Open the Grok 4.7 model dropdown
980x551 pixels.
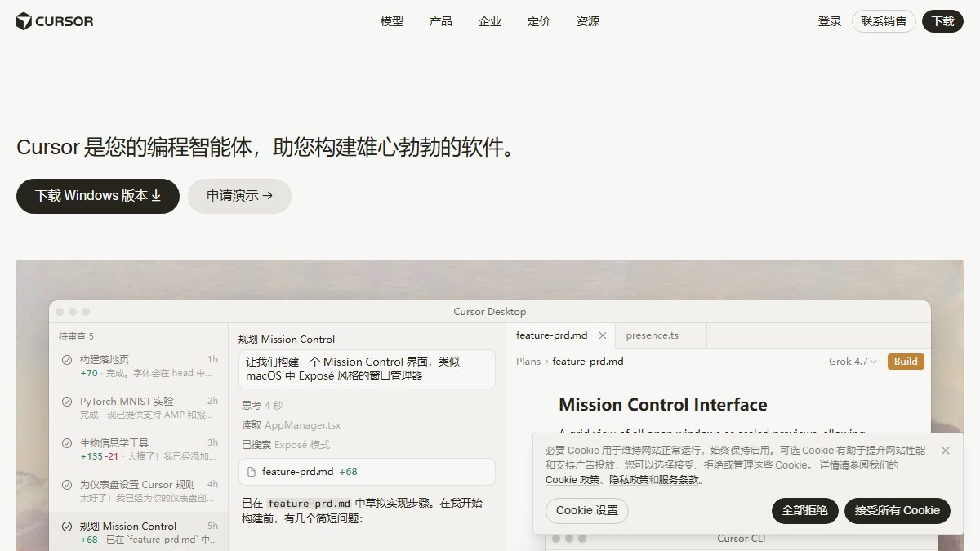(x=853, y=362)
